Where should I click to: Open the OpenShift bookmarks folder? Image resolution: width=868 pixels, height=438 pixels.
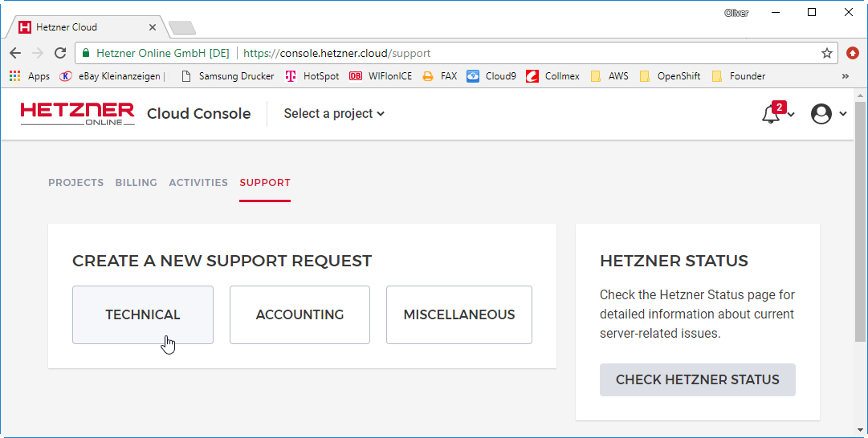[670, 76]
